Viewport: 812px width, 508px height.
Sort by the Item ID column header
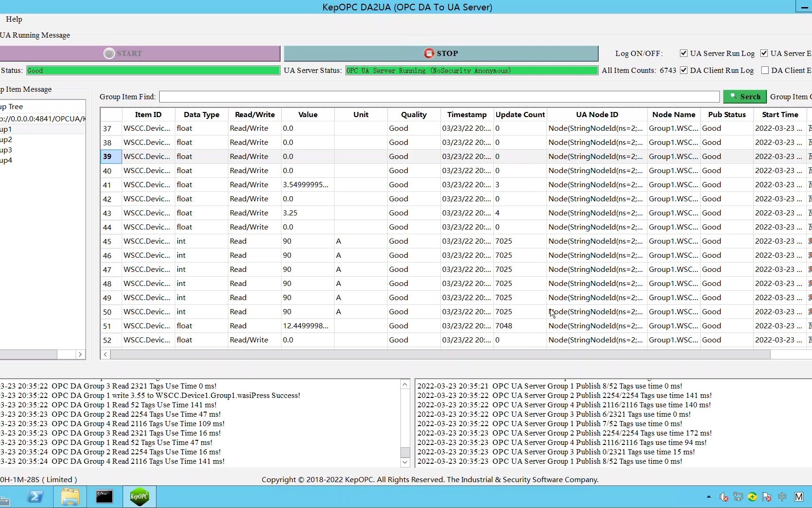(x=148, y=114)
